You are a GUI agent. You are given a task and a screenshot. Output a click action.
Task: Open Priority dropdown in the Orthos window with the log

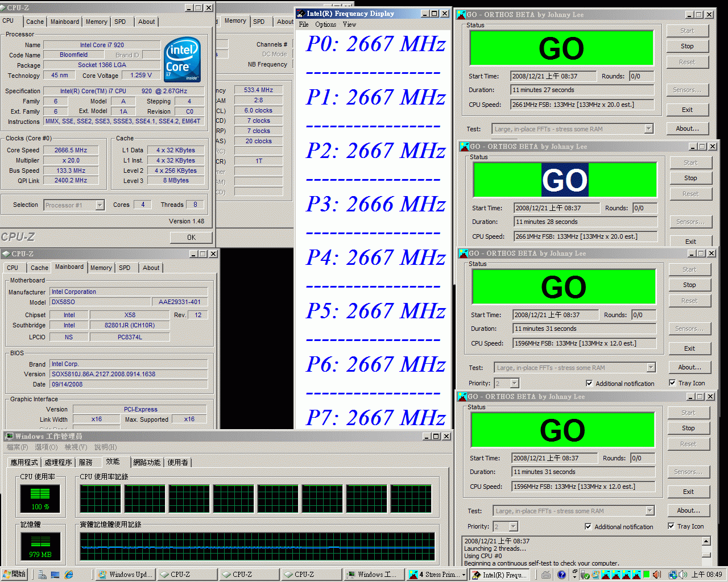pos(514,527)
